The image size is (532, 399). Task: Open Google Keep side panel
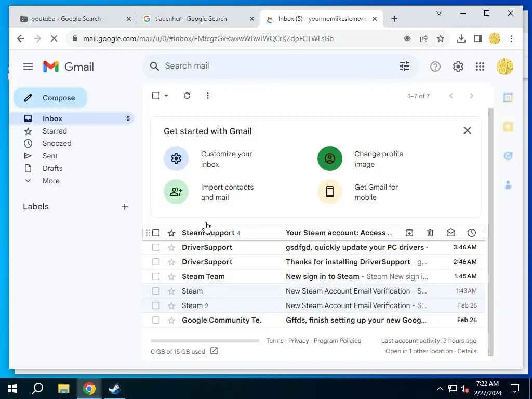coord(508,127)
